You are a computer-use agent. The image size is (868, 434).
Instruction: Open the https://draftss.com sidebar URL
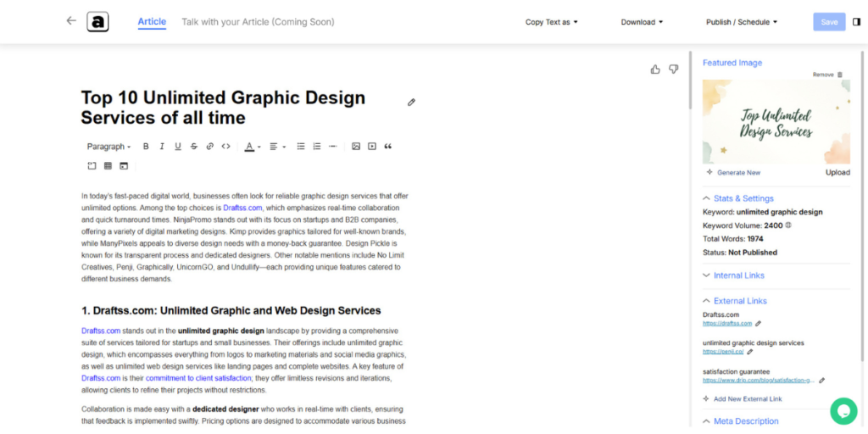coord(727,323)
